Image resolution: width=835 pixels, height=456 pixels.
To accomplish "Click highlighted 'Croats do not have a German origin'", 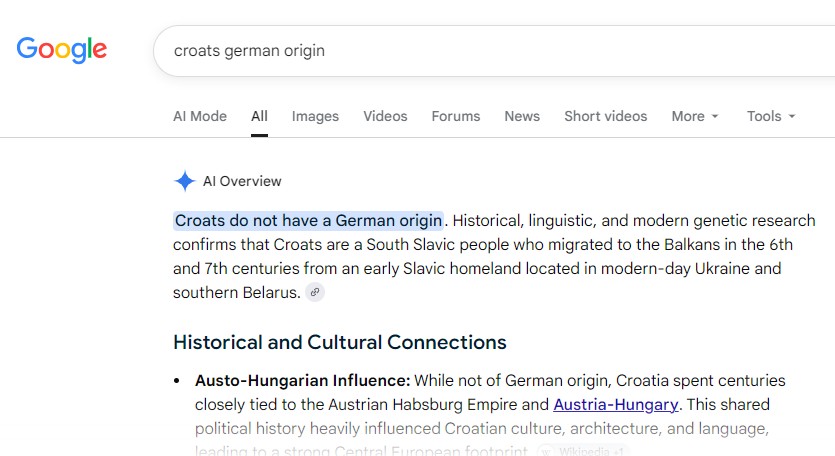I will point(308,221).
